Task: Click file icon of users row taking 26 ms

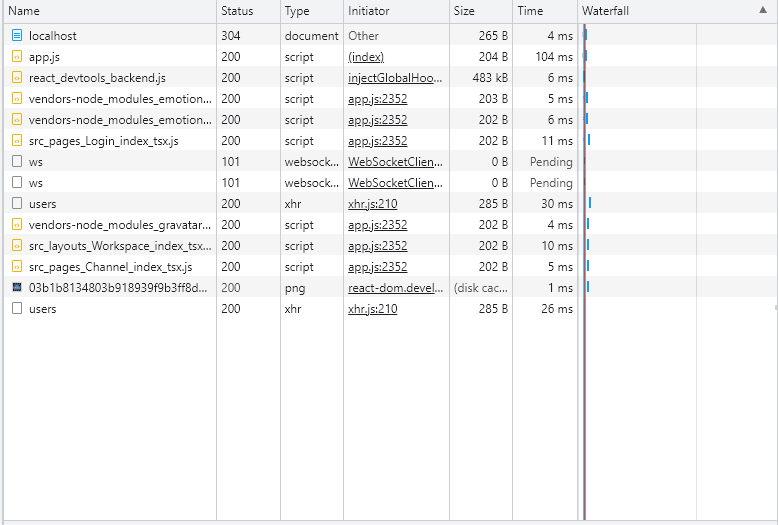Action: click(x=17, y=308)
